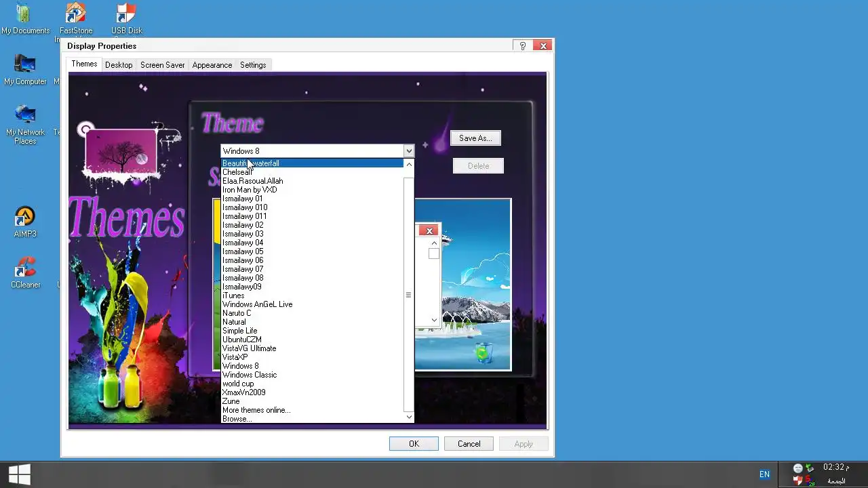This screenshot has height=488, width=868.
Task: Click the red S tray icon
Action: pos(809,481)
